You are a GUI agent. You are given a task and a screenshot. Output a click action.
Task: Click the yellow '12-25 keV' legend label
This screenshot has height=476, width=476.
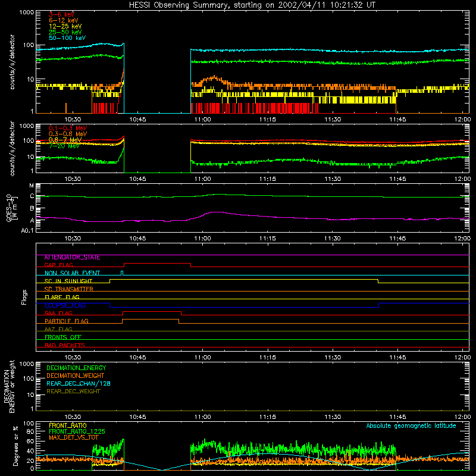pyautogui.click(x=65, y=26)
